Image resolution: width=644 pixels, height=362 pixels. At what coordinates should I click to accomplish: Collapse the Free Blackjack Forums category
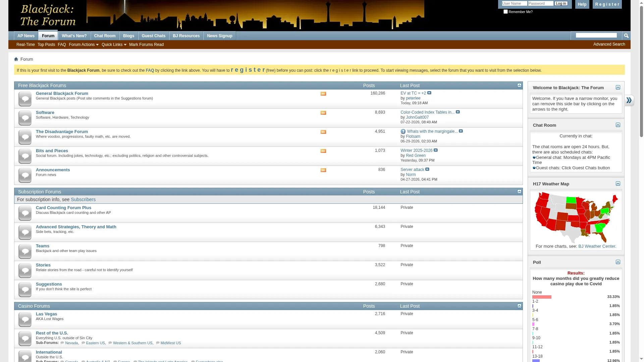(x=519, y=85)
